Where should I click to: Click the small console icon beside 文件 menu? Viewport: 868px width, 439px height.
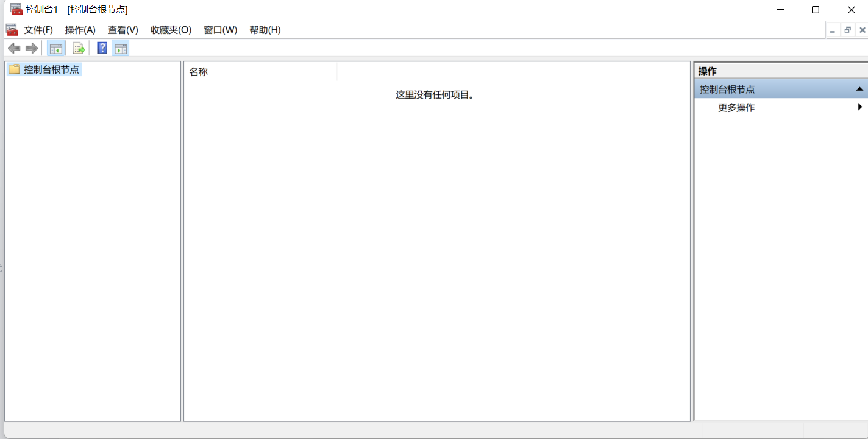pos(12,29)
